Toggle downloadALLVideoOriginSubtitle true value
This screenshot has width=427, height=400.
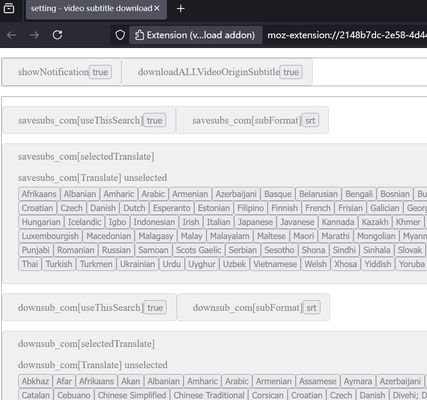click(291, 72)
